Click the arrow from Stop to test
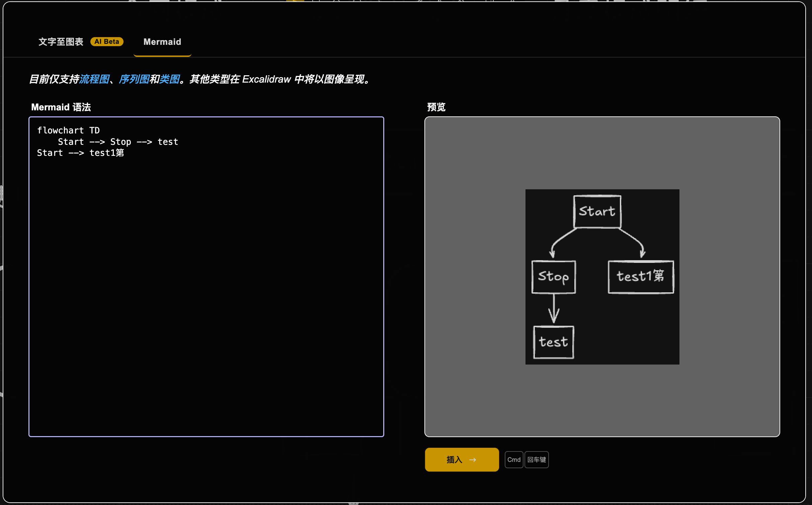The height and width of the screenshot is (505, 812). tap(554, 308)
